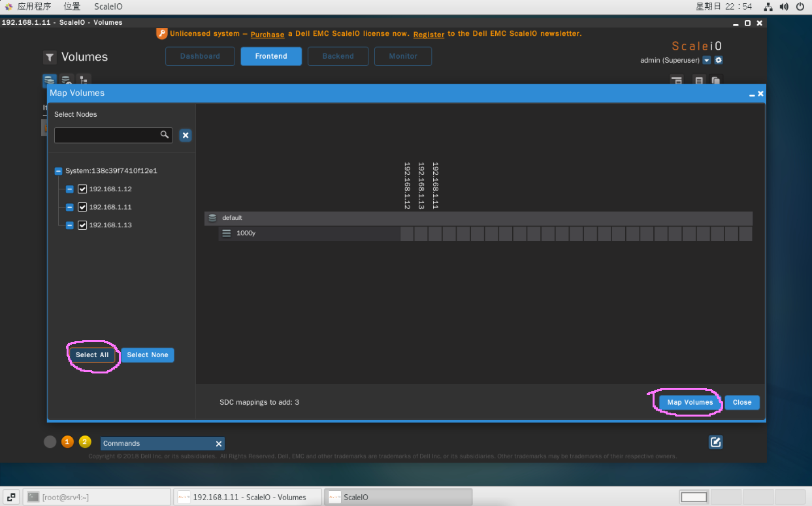The image size is (812, 506).
Task: Click the gray alert indicator circle
Action: coord(50,442)
